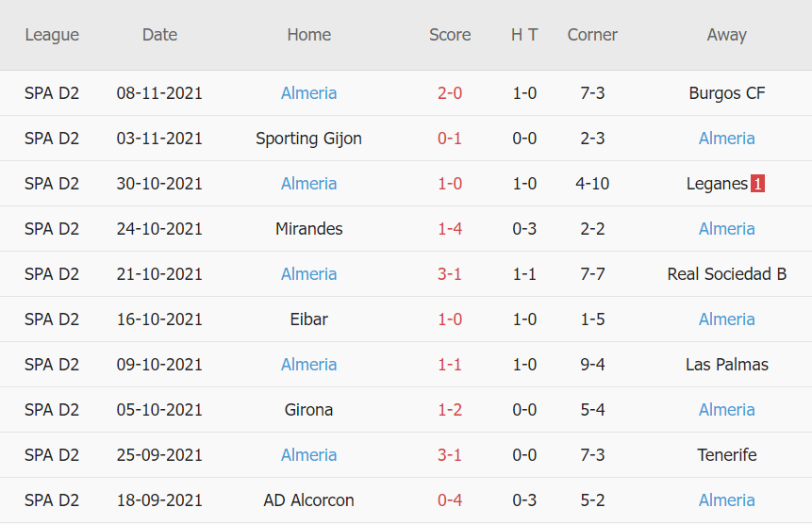Open the 2-0 score against Burgos CF

450,93
